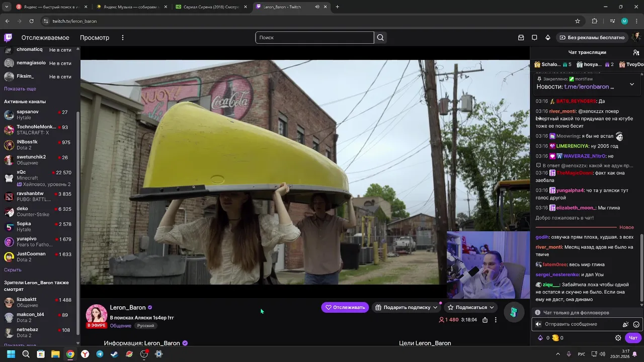This screenshot has height=362, width=644.
Task: Open the INBoss1k channel in sidebar
Action: point(39,145)
